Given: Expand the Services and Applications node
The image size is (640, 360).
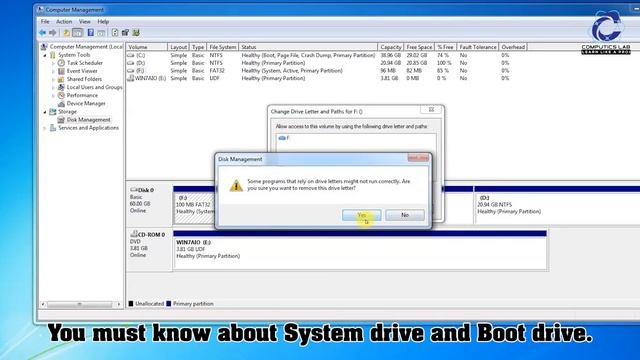Looking at the screenshot, I should 45,128.
